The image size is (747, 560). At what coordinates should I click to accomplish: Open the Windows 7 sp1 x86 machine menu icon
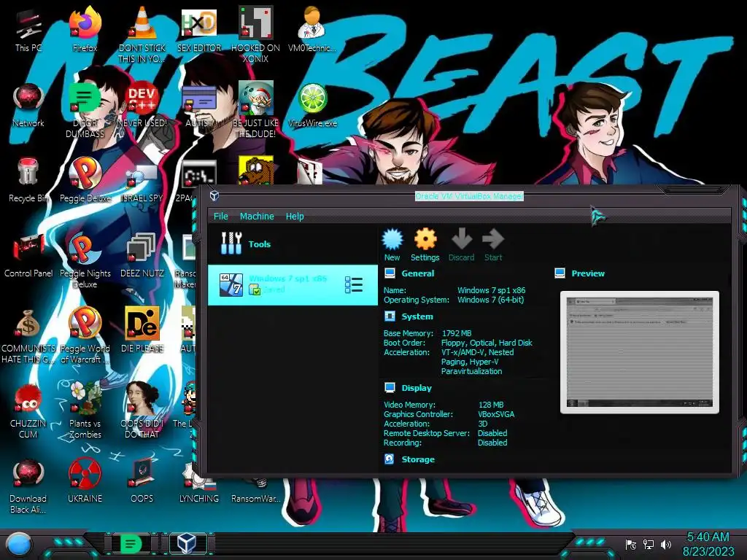tap(354, 285)
